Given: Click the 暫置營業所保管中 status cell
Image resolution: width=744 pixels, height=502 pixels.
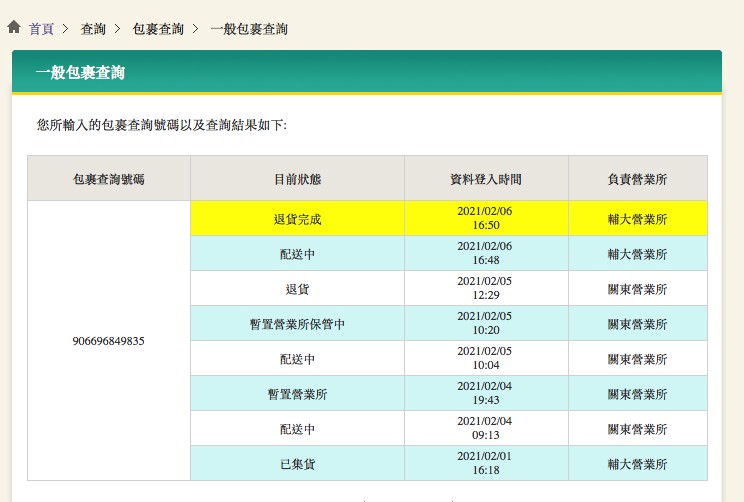Looking at the screenshot, I should [x=298, y=324].
